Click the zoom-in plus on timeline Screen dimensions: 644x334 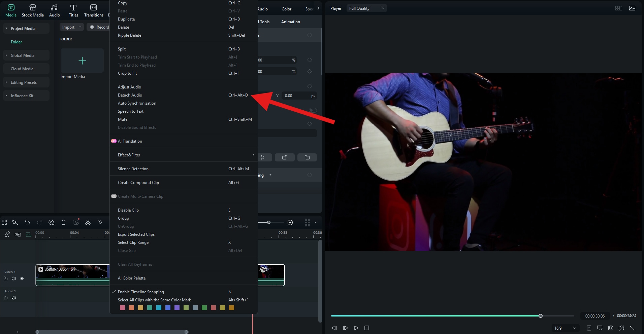(290, 222)
